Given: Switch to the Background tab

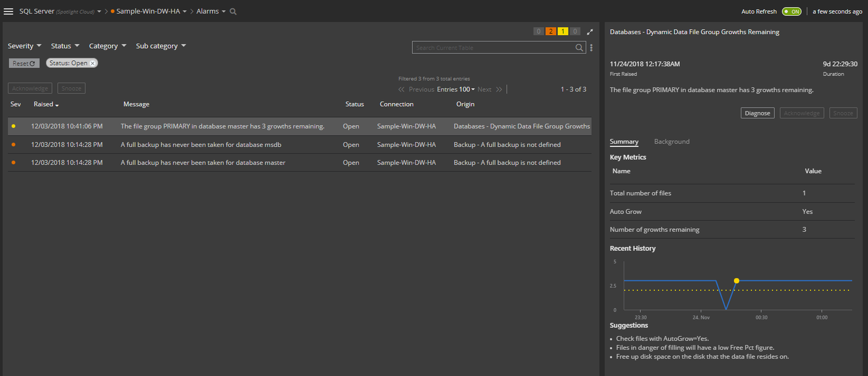Looking at the screenshot, I should pos(672,141).
